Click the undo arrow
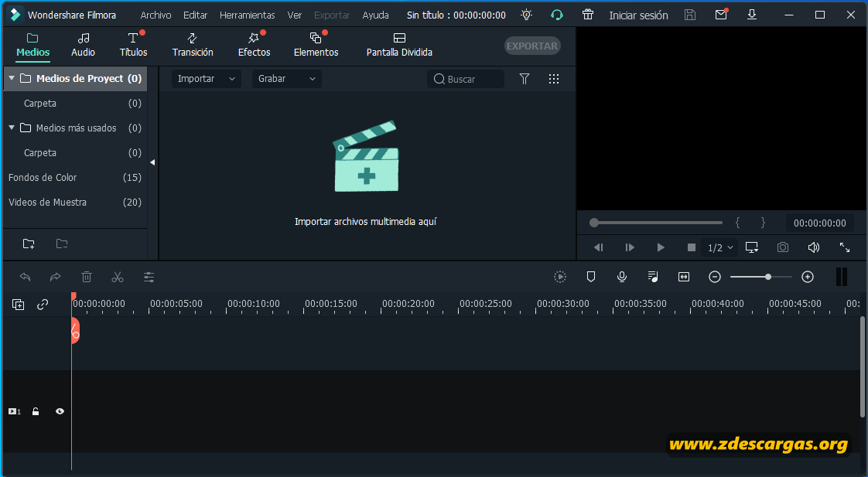868x477 pixels. 25,277
